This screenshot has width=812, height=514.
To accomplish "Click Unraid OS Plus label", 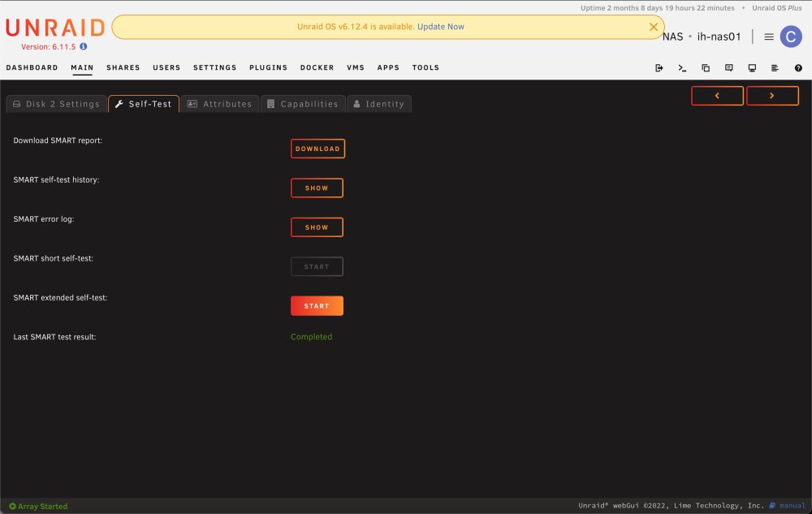I will [x=777, y=8].
